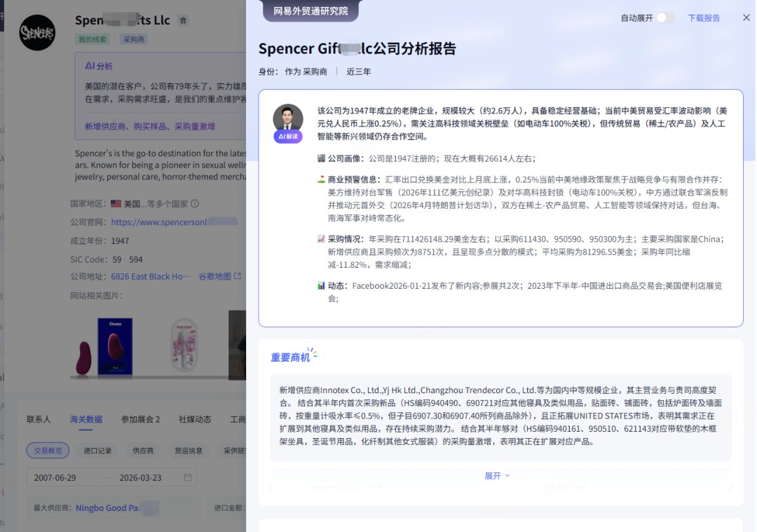757x532 pixels.
Task: Open the calendar icon in date range
Action: coord(188,477)
